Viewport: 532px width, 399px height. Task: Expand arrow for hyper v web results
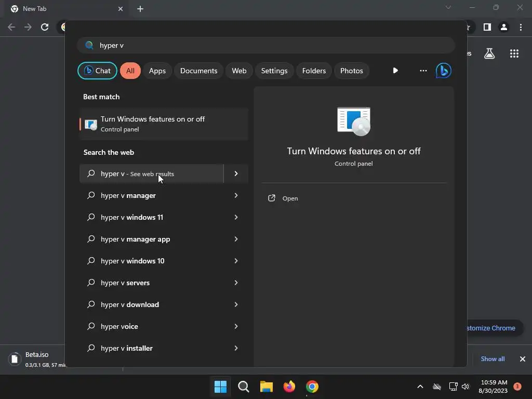236,174
